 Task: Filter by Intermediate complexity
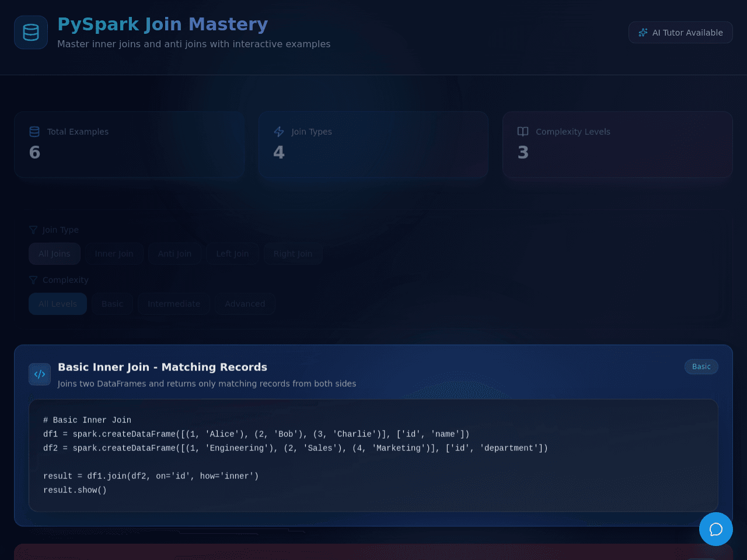[174, 304]
